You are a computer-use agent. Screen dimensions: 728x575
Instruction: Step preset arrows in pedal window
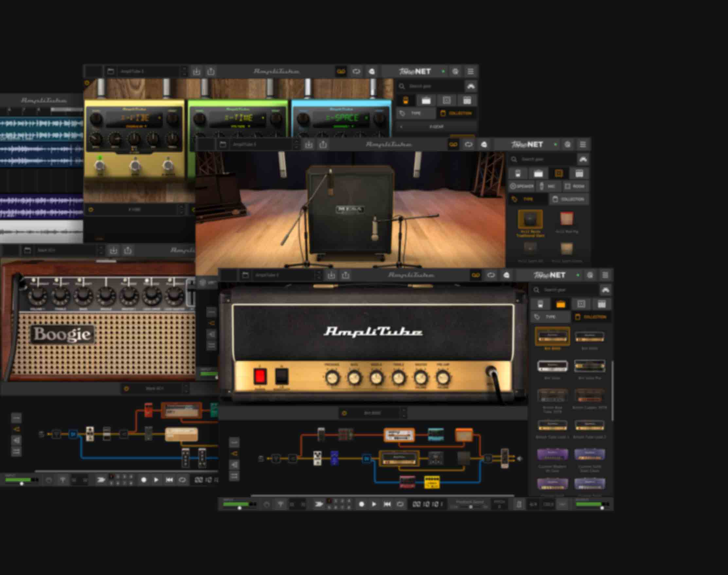coord(184,71)
